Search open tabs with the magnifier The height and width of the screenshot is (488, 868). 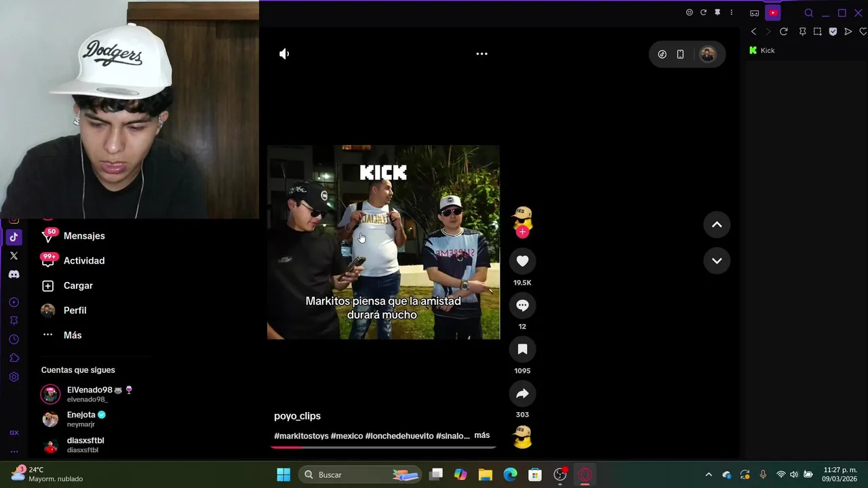808,13
